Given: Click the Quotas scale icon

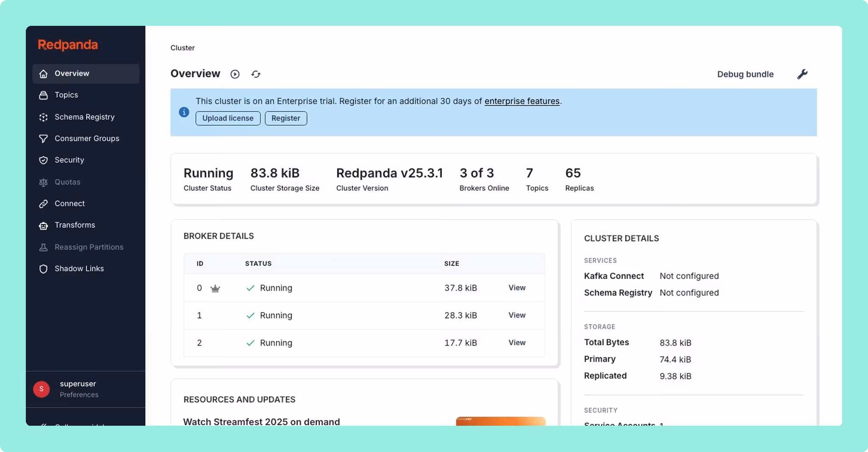Looking at the screenshot, I should (x=44, y=182).
